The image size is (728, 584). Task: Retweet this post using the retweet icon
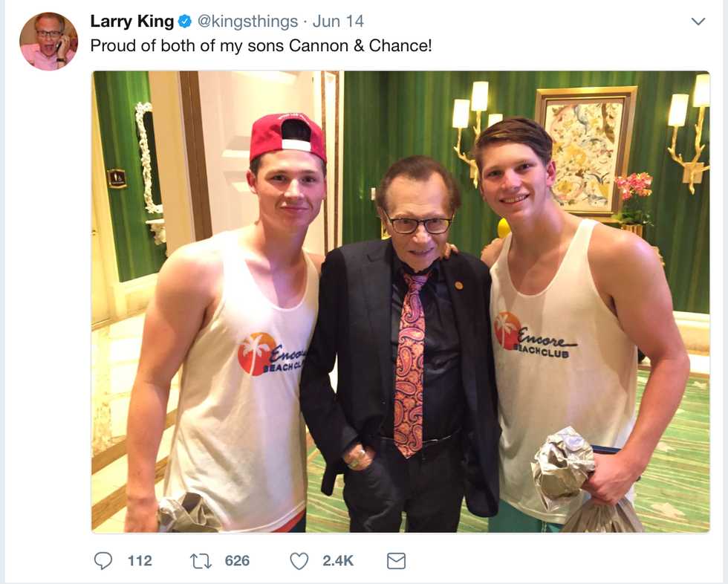click(201, 561)
